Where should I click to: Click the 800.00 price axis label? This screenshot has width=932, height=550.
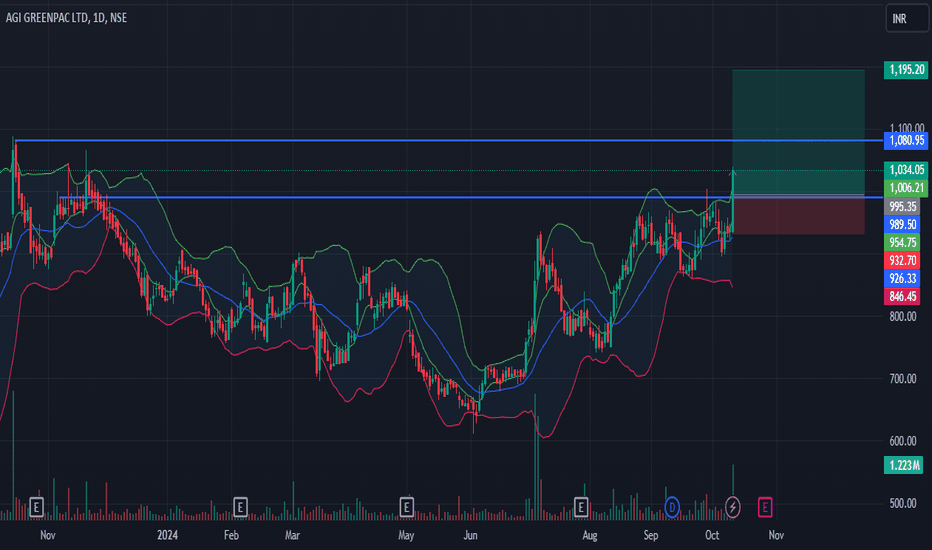click(x=902, y=316)
